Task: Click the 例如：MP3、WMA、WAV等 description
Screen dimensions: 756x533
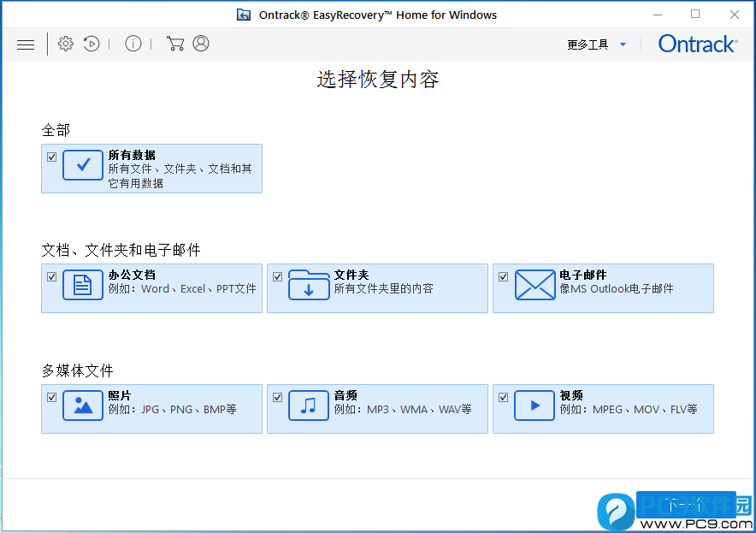Action: coord(403,410)
